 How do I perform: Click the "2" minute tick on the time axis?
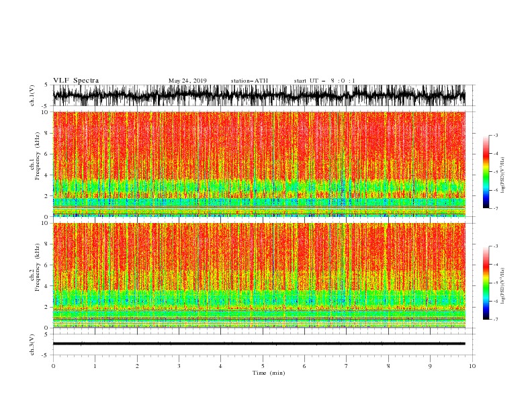pyautogui.click(x=137, y=366)
